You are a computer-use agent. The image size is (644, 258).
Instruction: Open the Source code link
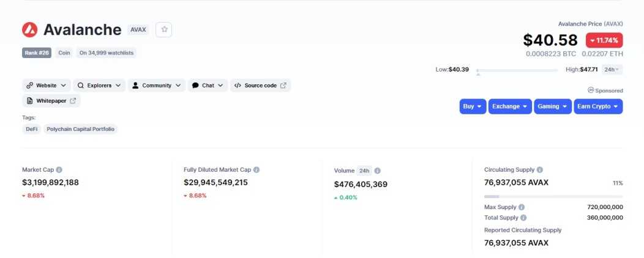click(x=260, y=86)
